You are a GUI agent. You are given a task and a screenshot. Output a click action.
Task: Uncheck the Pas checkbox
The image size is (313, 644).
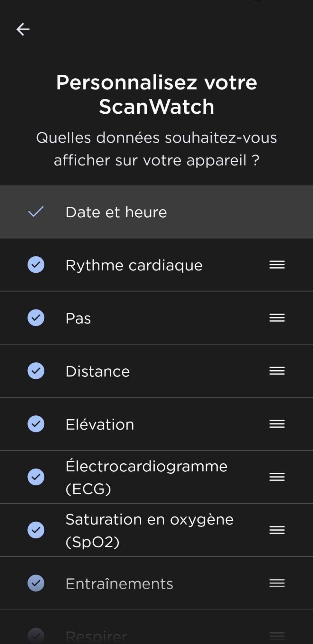36,318
